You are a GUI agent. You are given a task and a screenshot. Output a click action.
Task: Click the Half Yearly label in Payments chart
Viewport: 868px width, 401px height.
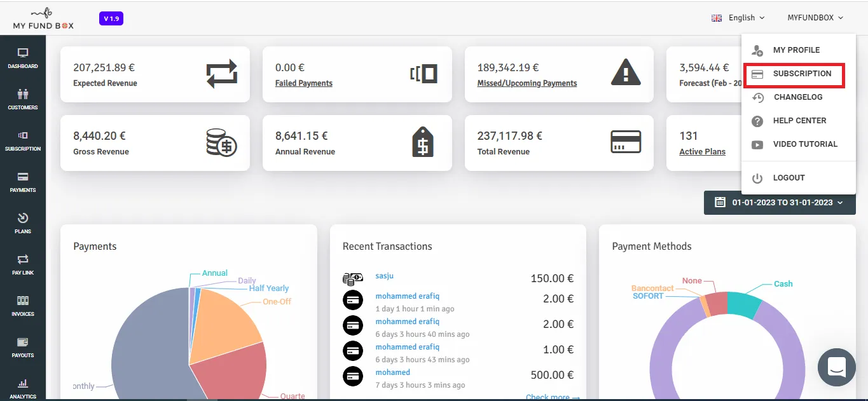click(269, 289)
